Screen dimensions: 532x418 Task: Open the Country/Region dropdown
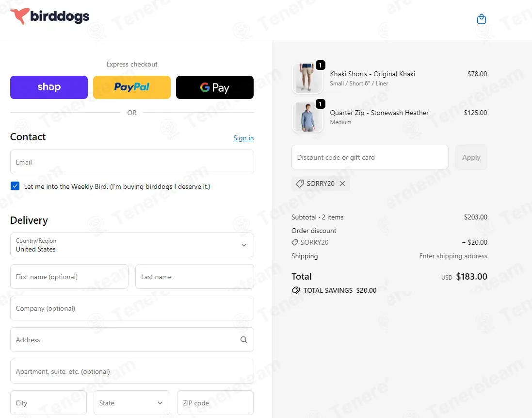click(132, 245)
